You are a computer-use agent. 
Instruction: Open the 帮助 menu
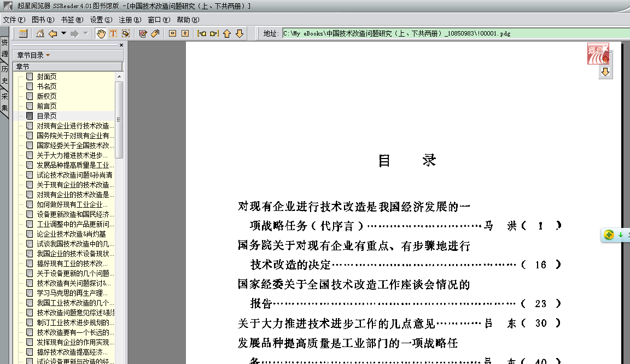pyautogui.click(x=188, y=20)
